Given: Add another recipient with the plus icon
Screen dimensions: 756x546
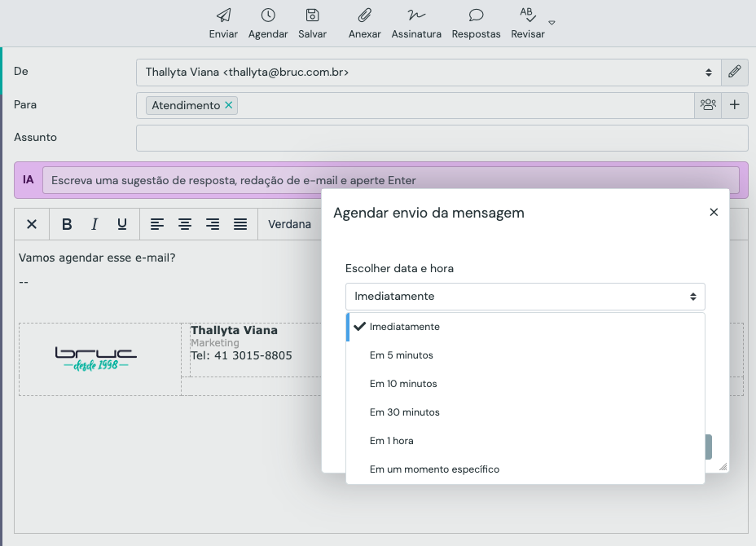Looking at the screenshot, I should tap(735, 104).
